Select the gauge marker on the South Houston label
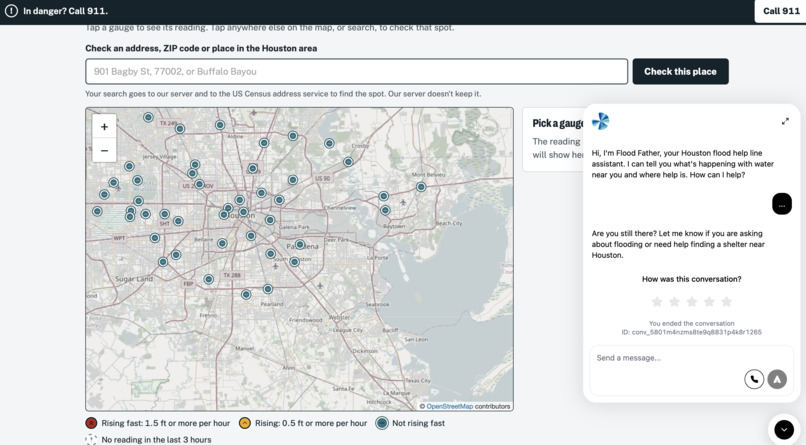The width and height of the screenshot is (806, 445). [295, 262]
